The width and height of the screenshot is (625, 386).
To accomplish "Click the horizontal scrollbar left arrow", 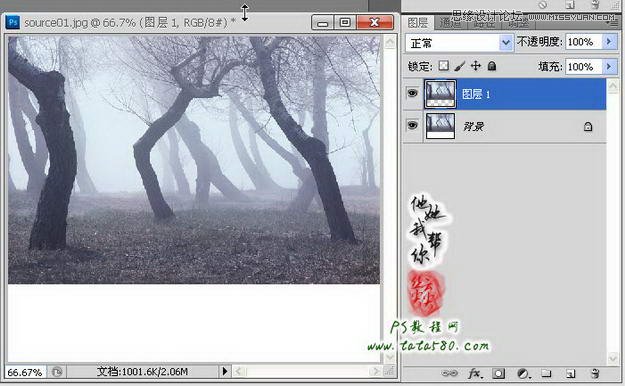I will click(x=239, y=372).
